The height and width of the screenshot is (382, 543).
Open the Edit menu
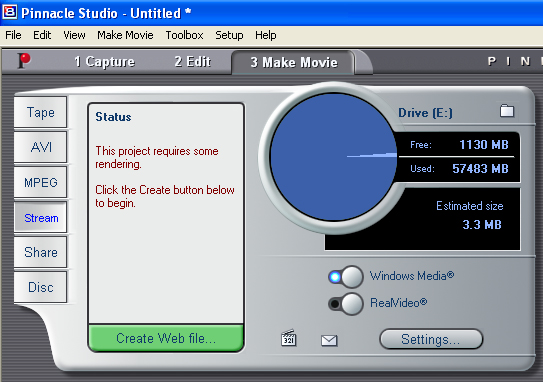pyautogui.click(x=42, y=35)
